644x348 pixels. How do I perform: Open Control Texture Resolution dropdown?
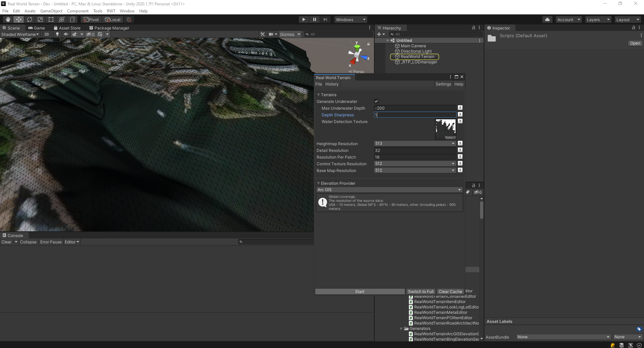pyautogui.click(x=415, y=164)
